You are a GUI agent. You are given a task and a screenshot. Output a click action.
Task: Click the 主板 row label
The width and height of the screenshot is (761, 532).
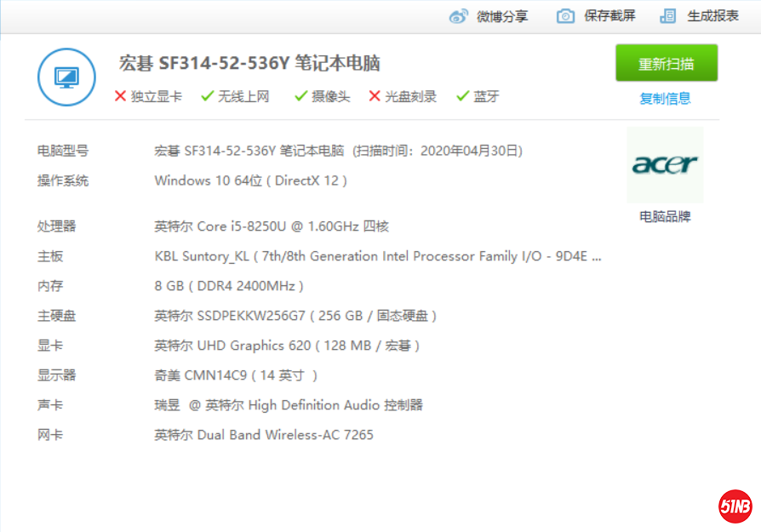[x=50, y=256]
